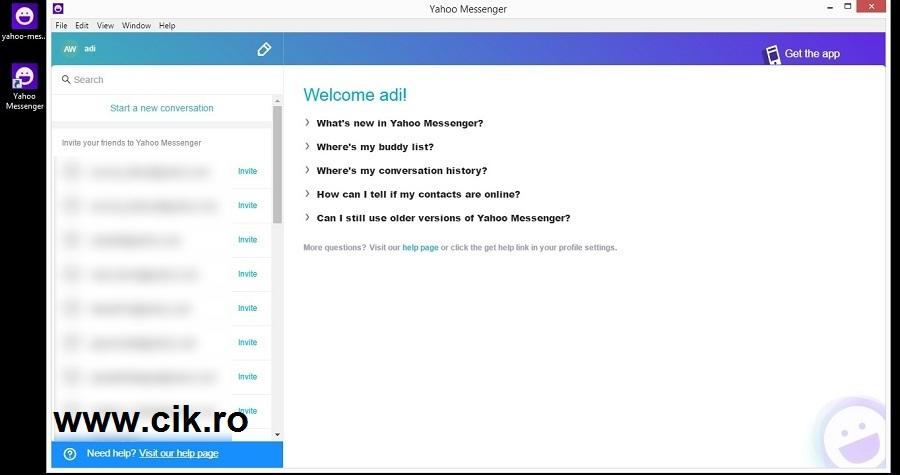Open the Yahoo Messenger desktop shortcut
This screenshot has height=475, width=900.
[x=25, y=87]
